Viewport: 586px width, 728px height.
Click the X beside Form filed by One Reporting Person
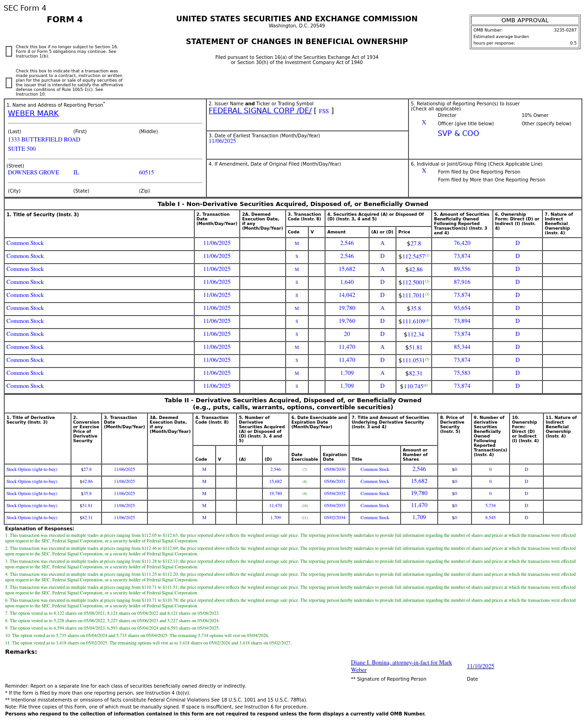click(x=424, y=171)
